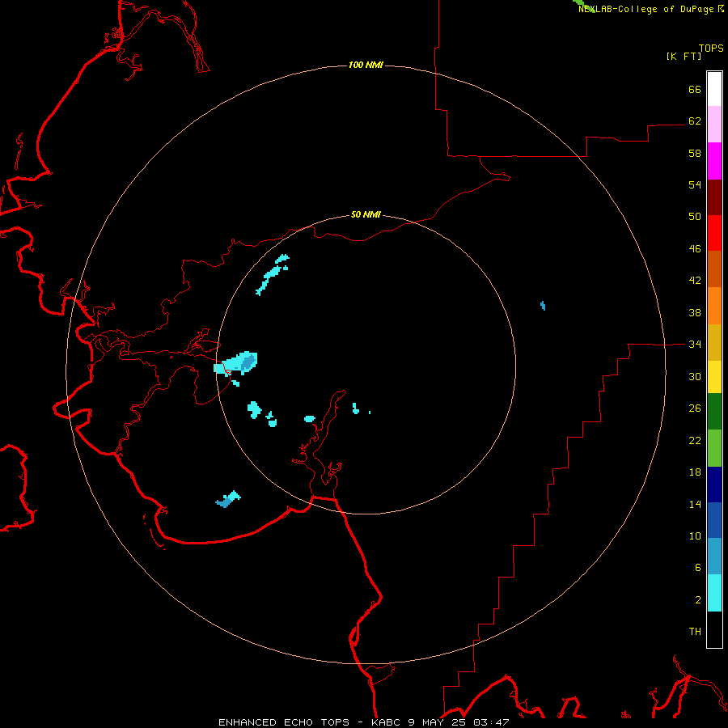This screenshot has width=728, height=728.
Task: Click the "34" legend value
Action: click(695, 344)
